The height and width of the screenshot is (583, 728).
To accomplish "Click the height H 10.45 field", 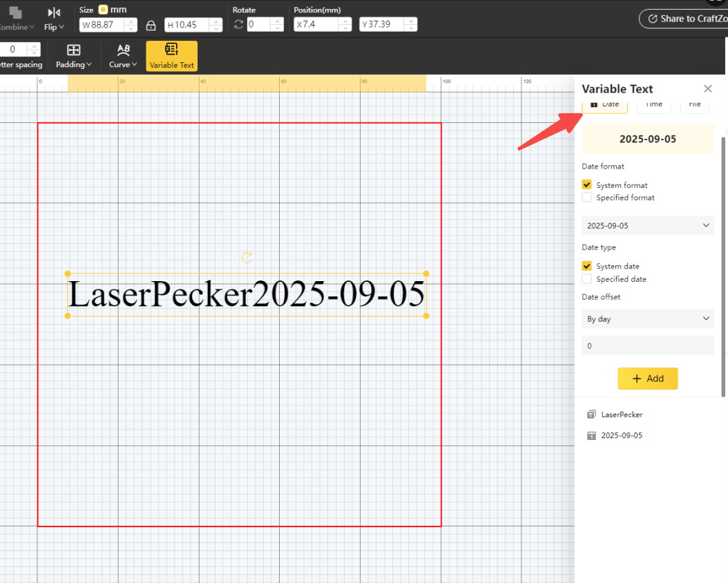I will click(x=188, y=25).
